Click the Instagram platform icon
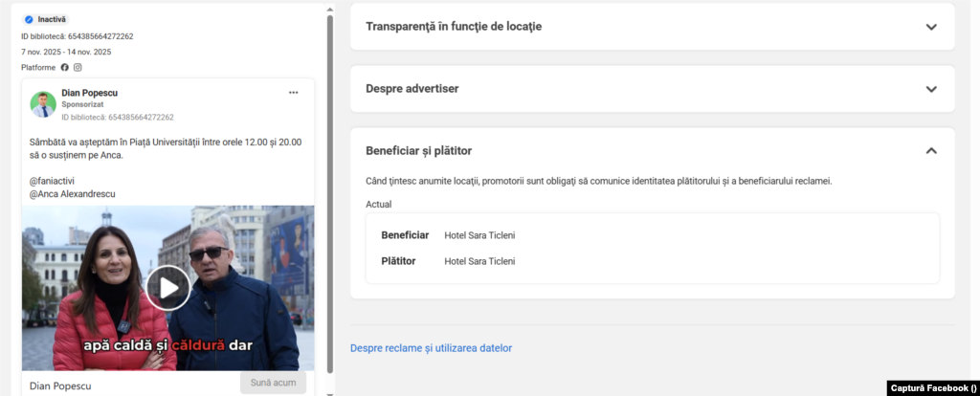 coord(78,67)
